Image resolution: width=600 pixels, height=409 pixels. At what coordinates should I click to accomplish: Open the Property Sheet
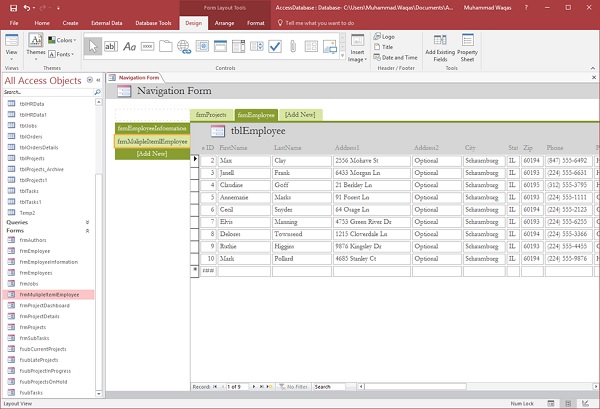coord(468,48)
